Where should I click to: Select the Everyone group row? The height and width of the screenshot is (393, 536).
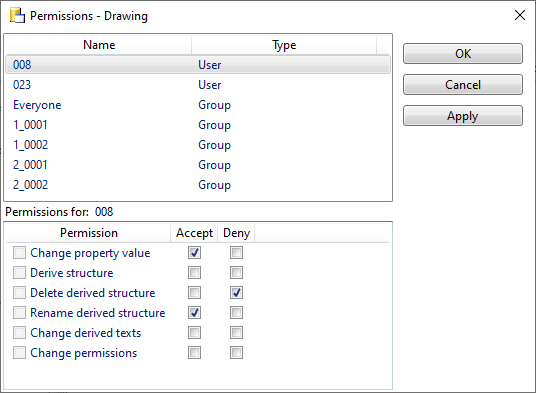click(x=198, y=105)
